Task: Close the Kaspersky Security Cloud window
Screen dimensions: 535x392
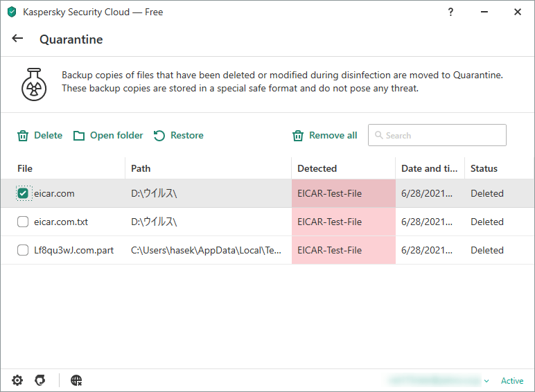Action: coord(518,12)
